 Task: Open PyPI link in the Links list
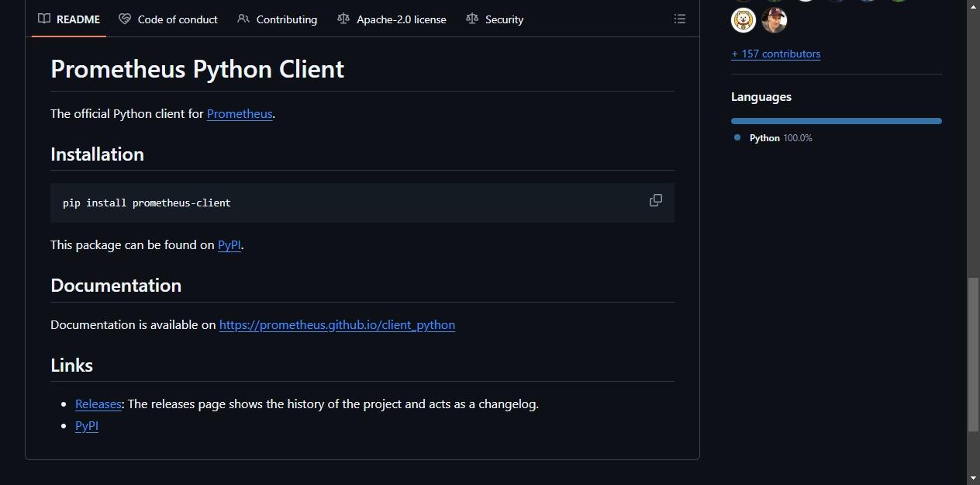coord(87,425)
